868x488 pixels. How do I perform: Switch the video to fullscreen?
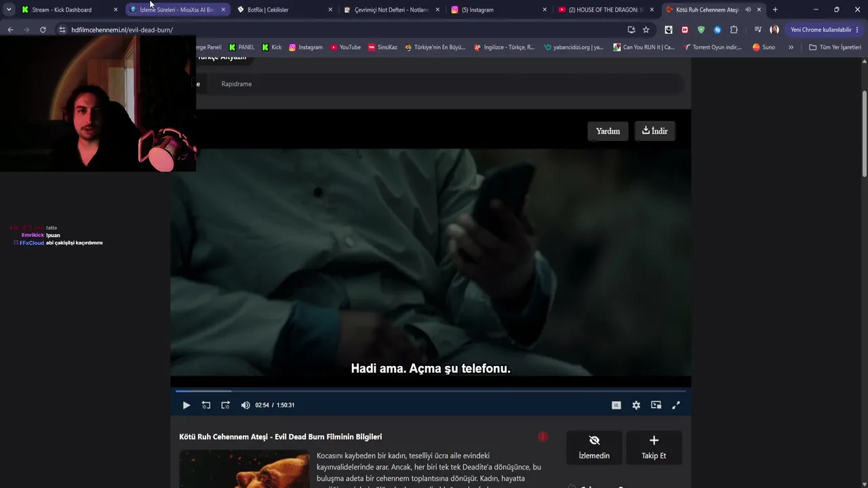pyautogui.click(x=676, y=405)
